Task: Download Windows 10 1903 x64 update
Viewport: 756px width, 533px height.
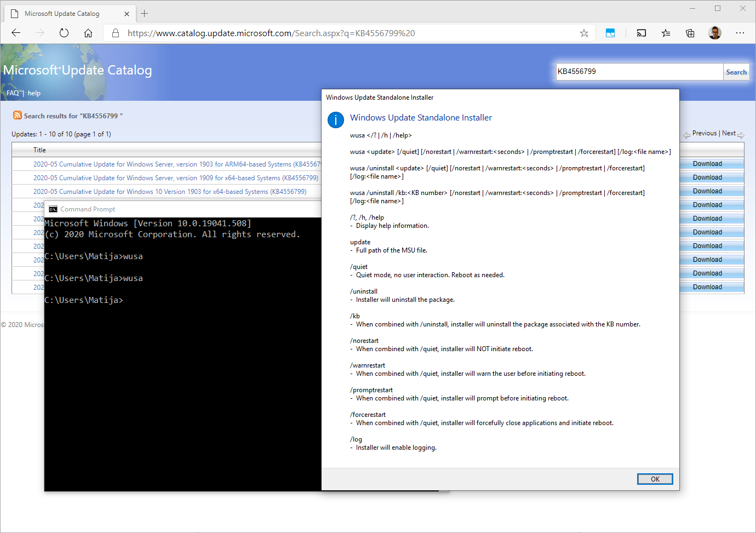Action: (707, 191)
